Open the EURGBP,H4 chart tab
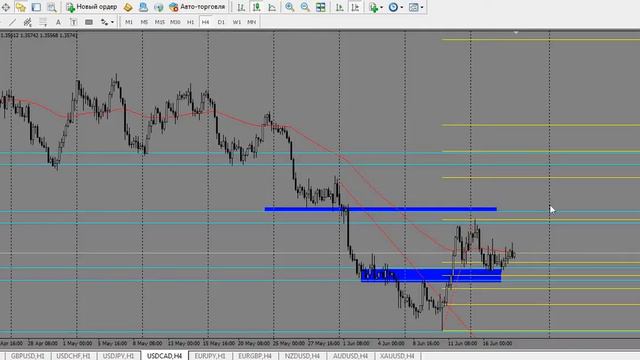The height and width of the screenshot is (360, 640). pyautogui.click(x=255, y=356)
